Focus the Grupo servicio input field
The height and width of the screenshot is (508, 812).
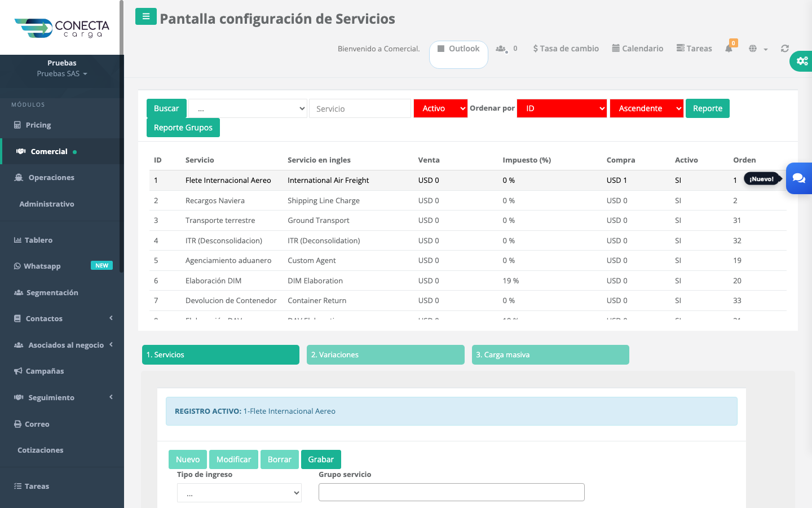[x=452, y=492]
